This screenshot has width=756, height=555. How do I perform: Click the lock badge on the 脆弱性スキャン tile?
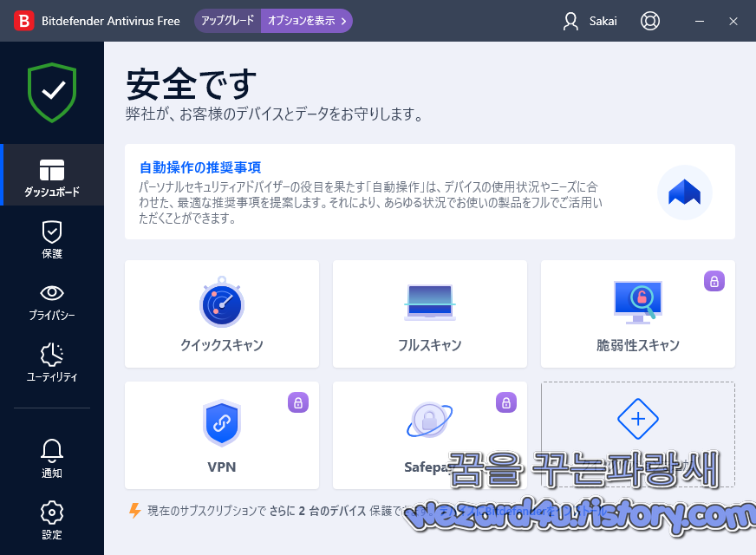point(714,281)
